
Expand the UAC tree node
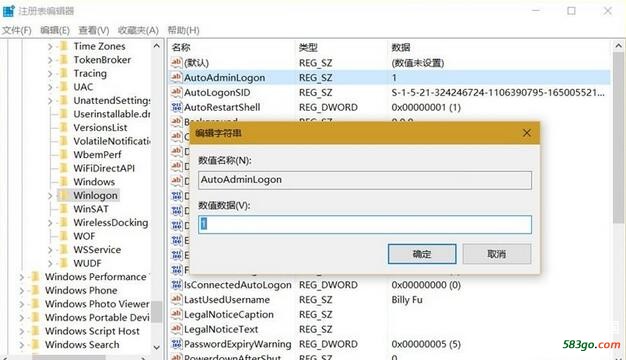[x=50, y=87]
